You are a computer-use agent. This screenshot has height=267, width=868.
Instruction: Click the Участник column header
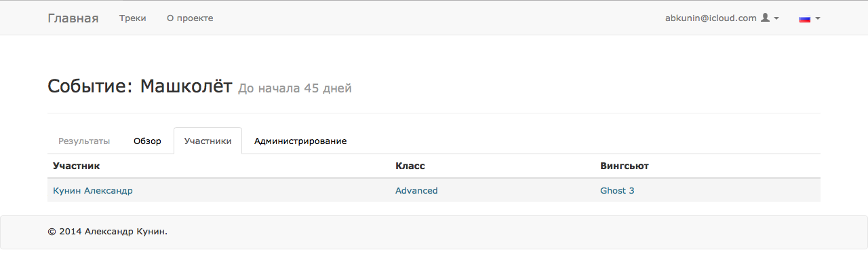point(76,166)
